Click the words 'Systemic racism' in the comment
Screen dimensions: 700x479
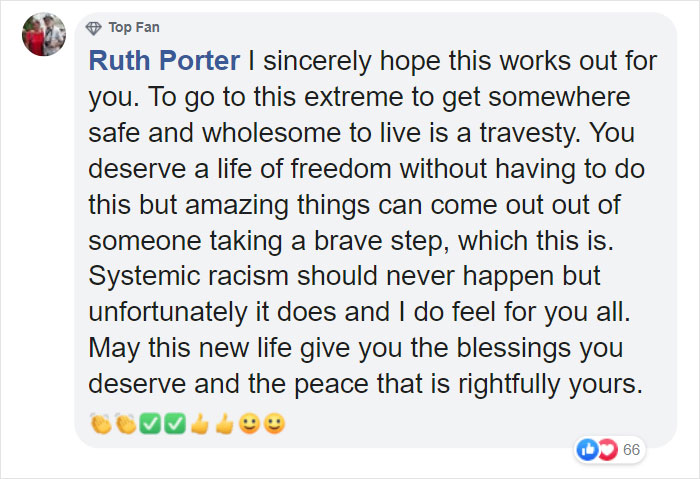click(x=188, y=275)
